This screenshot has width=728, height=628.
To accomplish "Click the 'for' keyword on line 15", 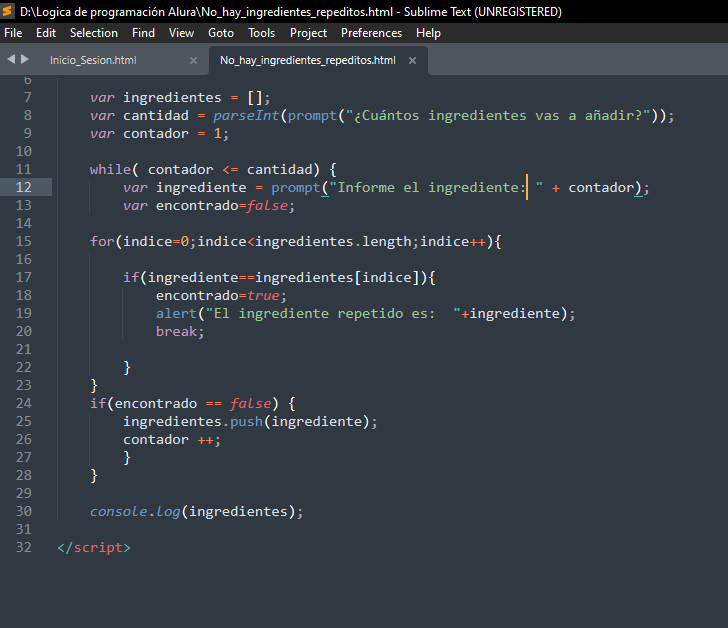I will (102, 241).
